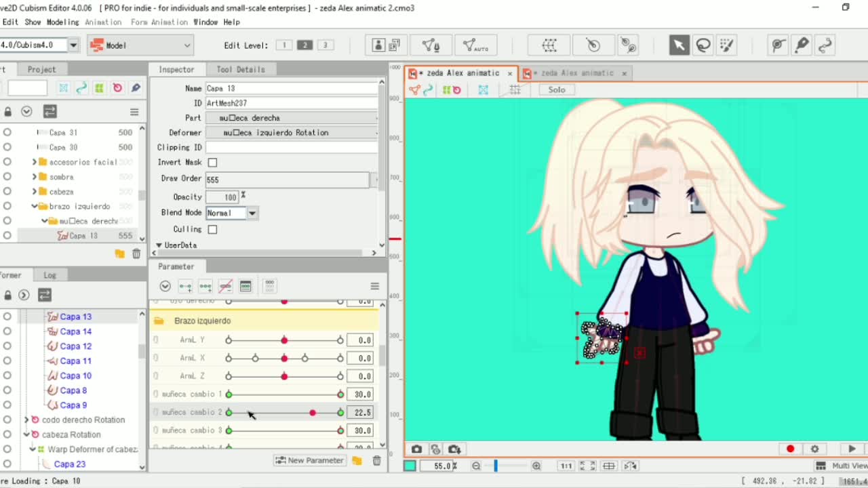Image resolution: width=868 pixels, height=488 pixels.
Task: Open the recording settings gear
Action: click(x=814, y=449)
